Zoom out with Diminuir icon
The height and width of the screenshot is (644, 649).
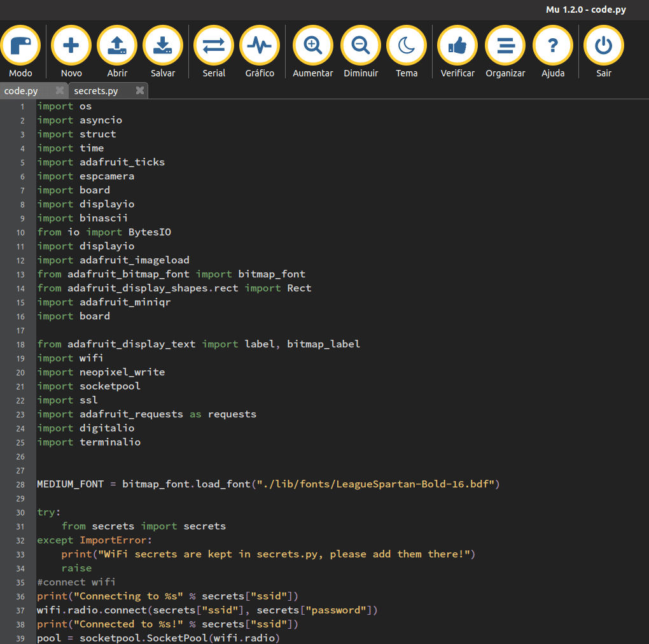(x=361, y=46)
